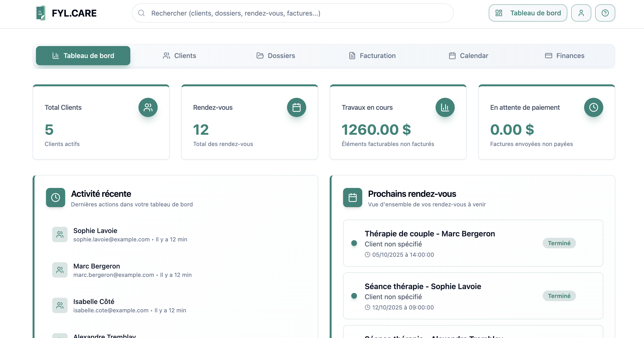Select the Terminé badge for Marc Bergeron's therapy
This screenshot has width=644, height=338.
[559, 243]
